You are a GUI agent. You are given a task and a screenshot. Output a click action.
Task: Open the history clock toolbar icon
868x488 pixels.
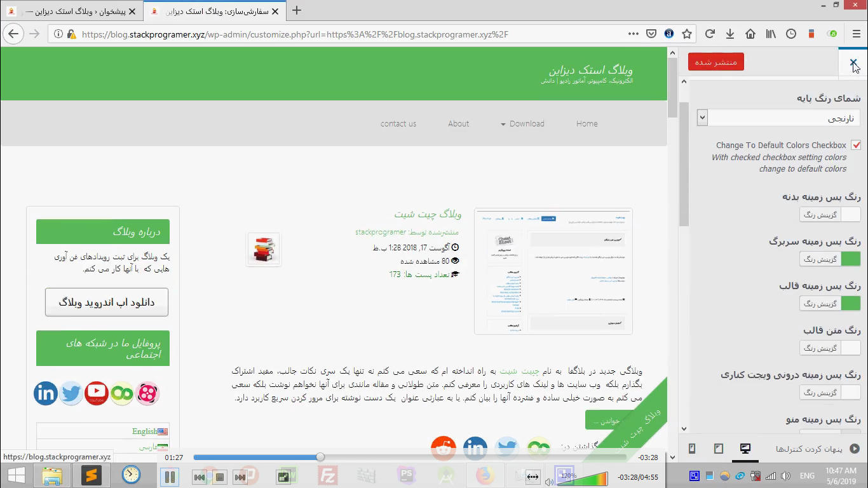click(791, 34)
